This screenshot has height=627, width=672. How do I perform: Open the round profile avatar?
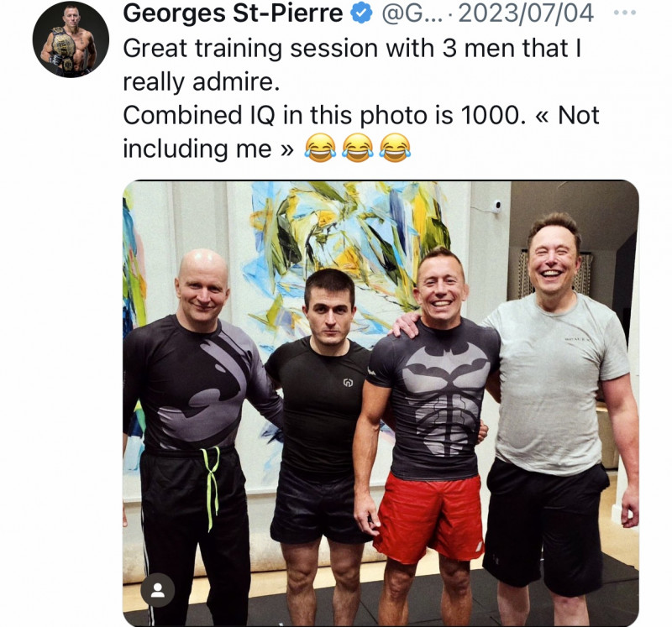tap(71, 39)
